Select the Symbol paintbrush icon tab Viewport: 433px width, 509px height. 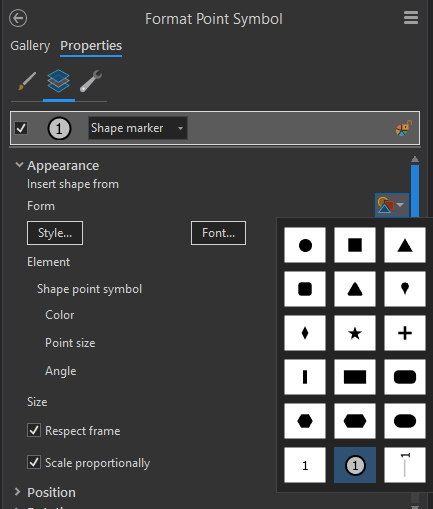[27, 81]
